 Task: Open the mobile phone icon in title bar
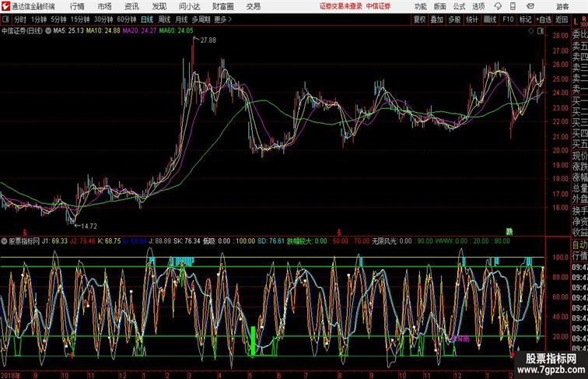[513, 6]
